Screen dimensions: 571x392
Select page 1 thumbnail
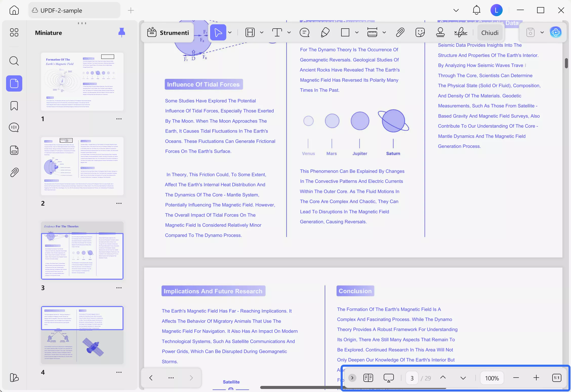pos(82,82)
